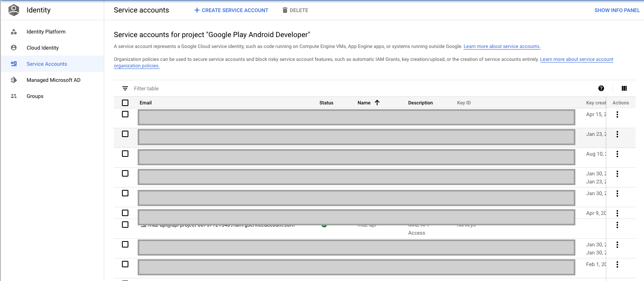Open actions menu for the Apr 9 row
The width and height of the screenshot is (644, 281).
(617, 213)
